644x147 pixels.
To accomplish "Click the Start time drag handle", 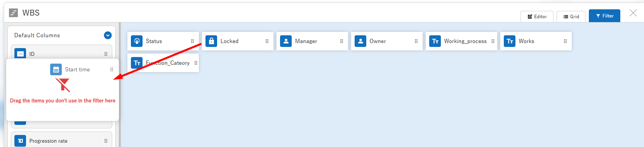I will point(111,69).
